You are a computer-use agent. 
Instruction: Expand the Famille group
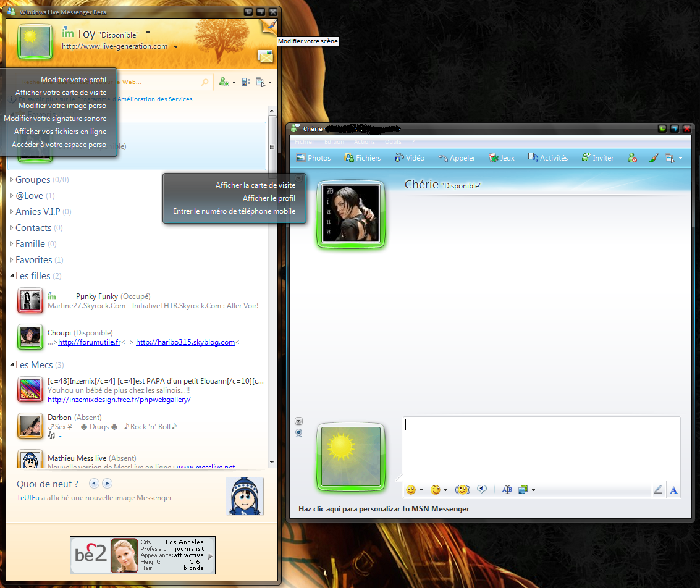[x=12, y=243]
